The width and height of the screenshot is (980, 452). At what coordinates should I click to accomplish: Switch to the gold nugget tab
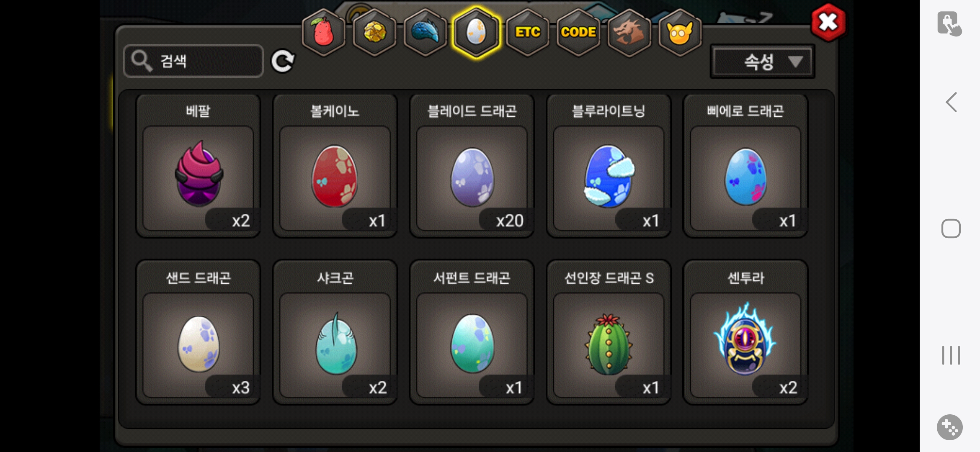(x=374, y=32)
